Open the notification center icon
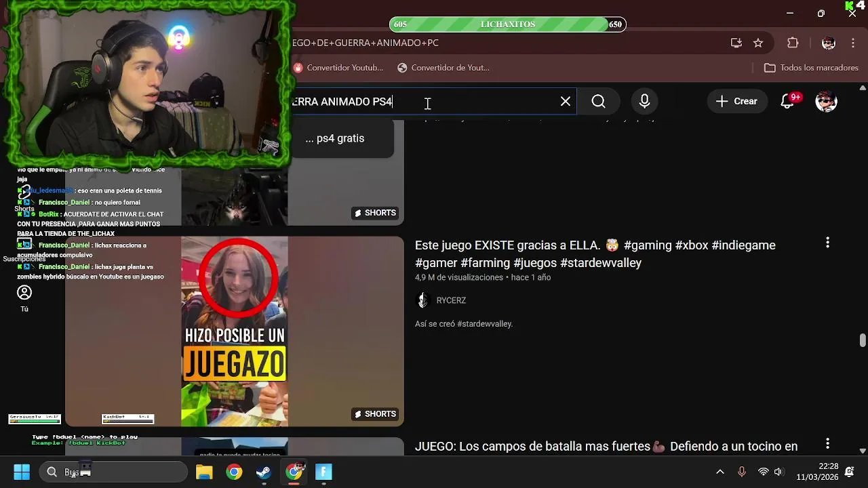 [850, 472]
